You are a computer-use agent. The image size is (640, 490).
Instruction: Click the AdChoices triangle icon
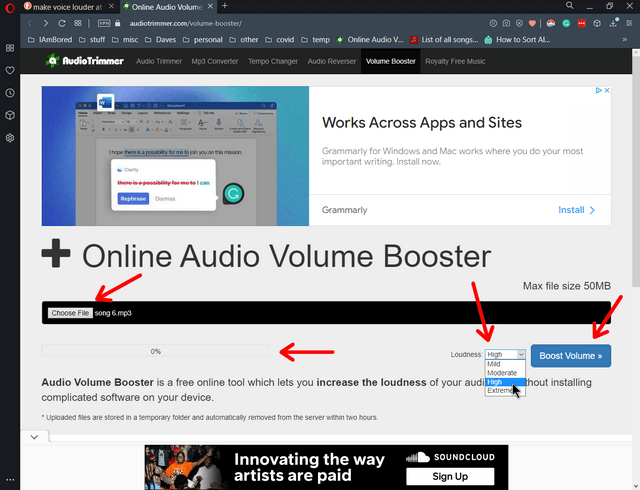pyautogui.click(x=598, y=90)
